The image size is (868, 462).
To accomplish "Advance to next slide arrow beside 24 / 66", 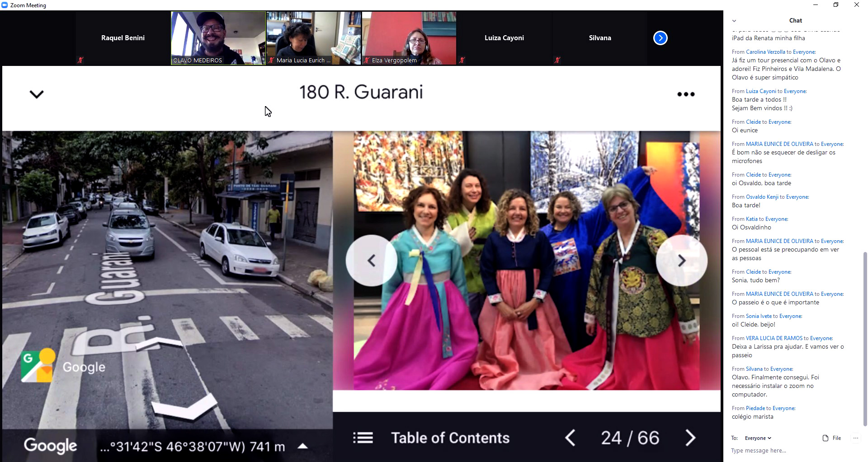I will (x=690, y=438).
